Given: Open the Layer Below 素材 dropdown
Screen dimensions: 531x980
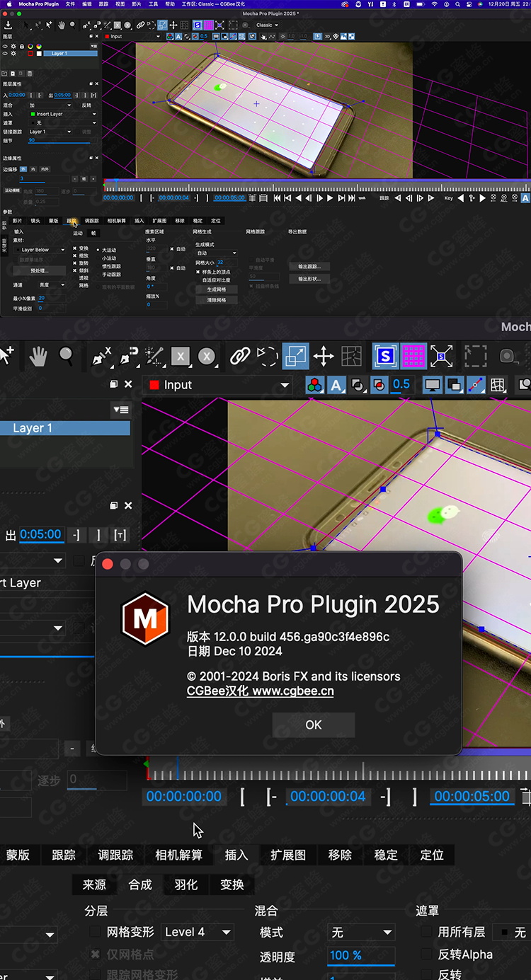Looking at the screenshot, I should 41,250.
